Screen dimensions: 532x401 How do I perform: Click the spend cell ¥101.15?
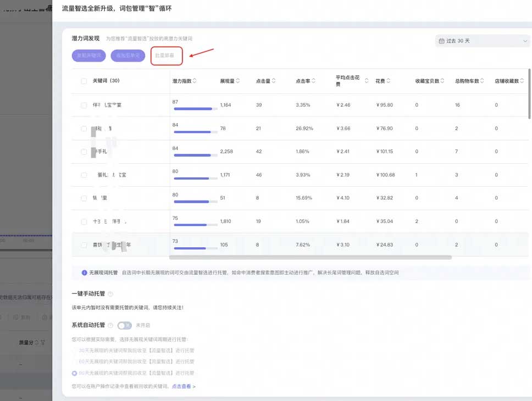tap(384, 152)
